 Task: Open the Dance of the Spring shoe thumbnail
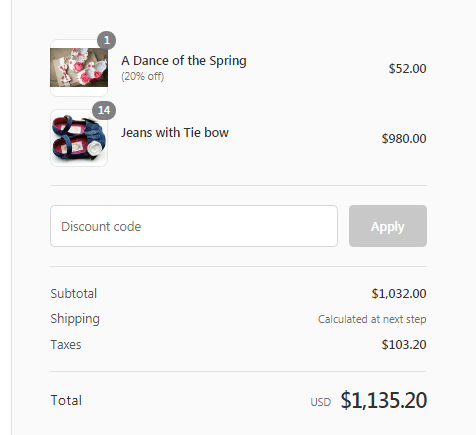tap(79, 68)
